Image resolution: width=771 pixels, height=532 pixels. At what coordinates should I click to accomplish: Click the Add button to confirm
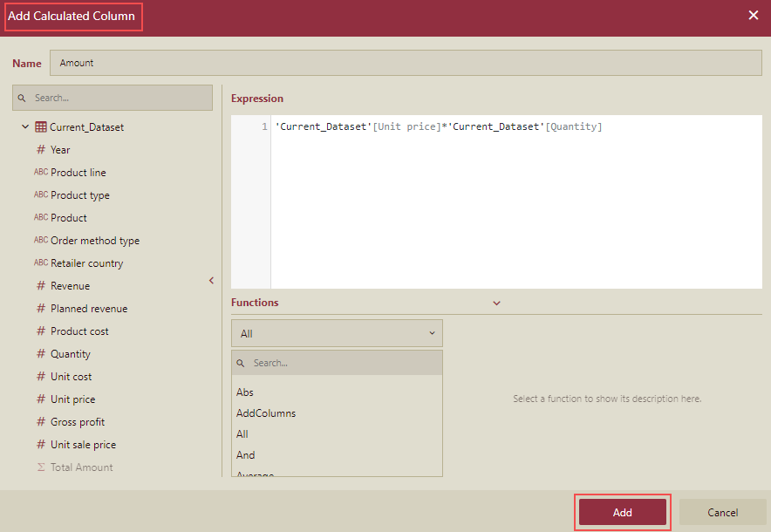pyautogui.click(x=622, y=512)
